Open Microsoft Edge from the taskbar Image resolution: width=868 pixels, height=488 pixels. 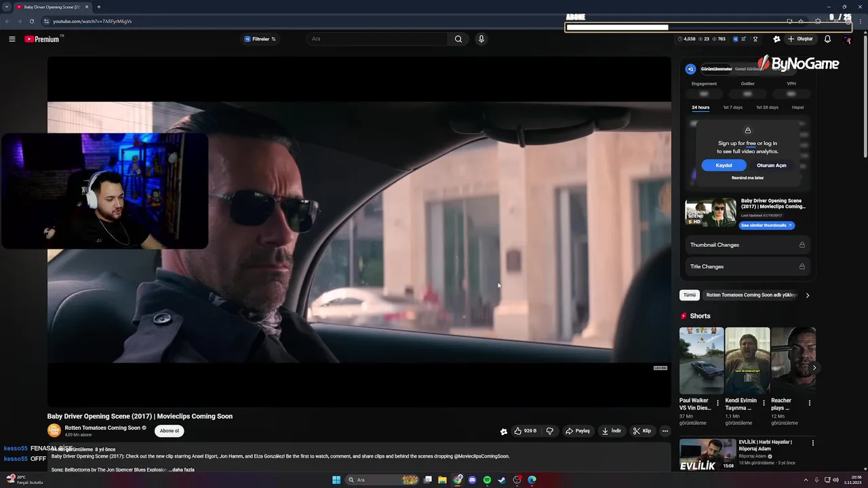click(x=532, y=480)
